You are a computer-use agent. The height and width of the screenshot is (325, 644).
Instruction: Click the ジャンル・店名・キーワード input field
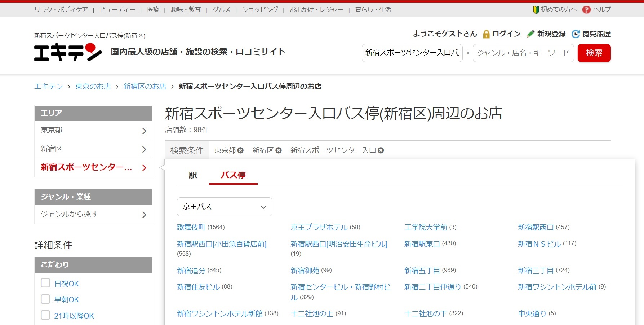click(523, 53)
